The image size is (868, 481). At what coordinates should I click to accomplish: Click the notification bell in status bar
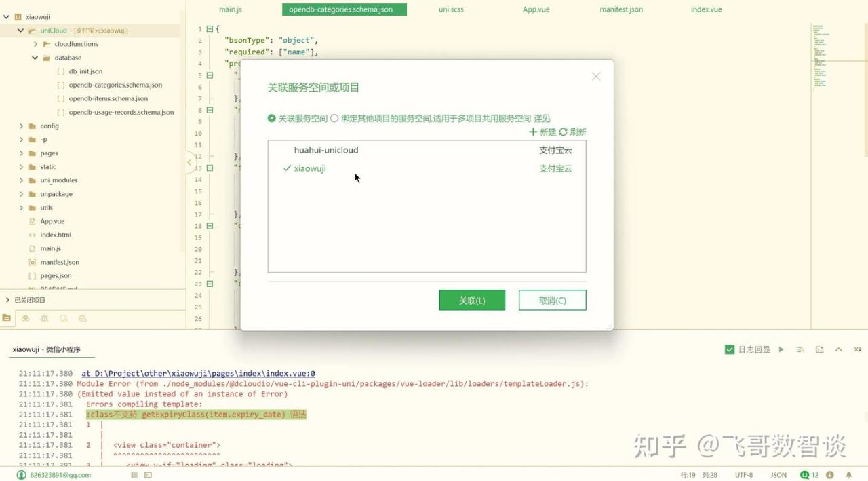click(848, 475)
